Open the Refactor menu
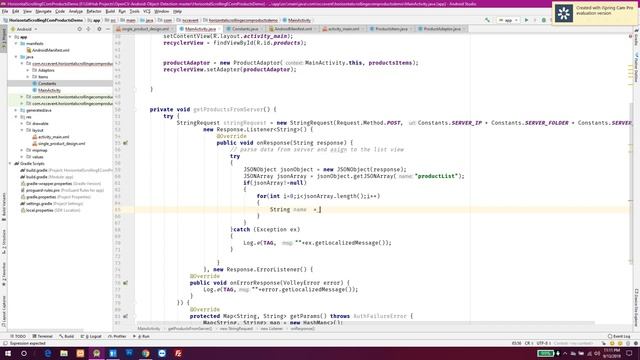The height and width of the screenshot is (360, 640). tap(94, 11)
